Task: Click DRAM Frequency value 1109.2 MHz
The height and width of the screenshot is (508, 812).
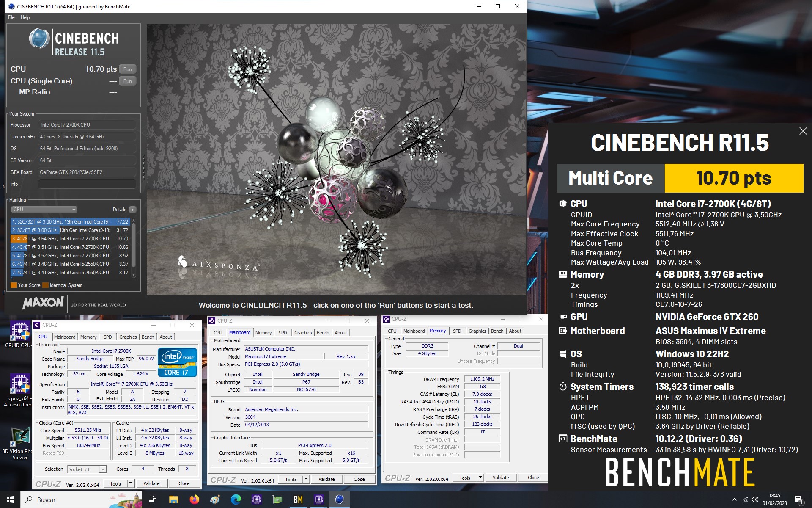Action: tap(482, 379)
